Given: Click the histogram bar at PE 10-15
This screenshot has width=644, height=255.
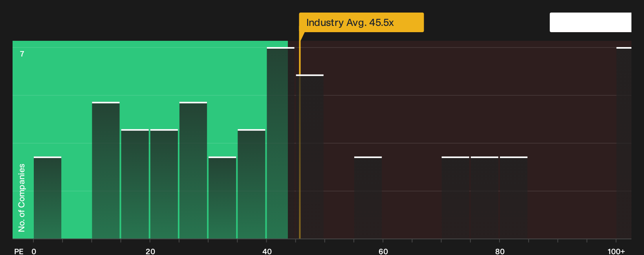Looking at the screenshot, I should (106, 170).
